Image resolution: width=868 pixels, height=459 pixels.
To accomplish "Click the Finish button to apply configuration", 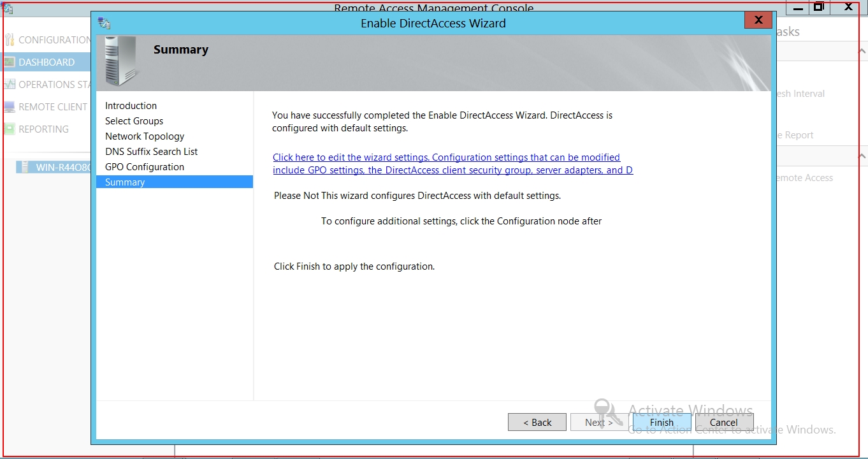I will 662,422.
